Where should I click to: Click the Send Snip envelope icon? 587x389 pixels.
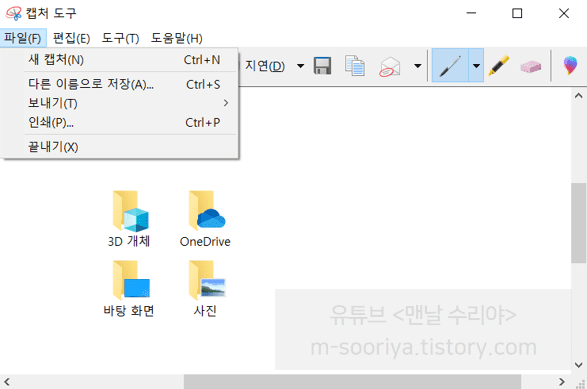390,67
